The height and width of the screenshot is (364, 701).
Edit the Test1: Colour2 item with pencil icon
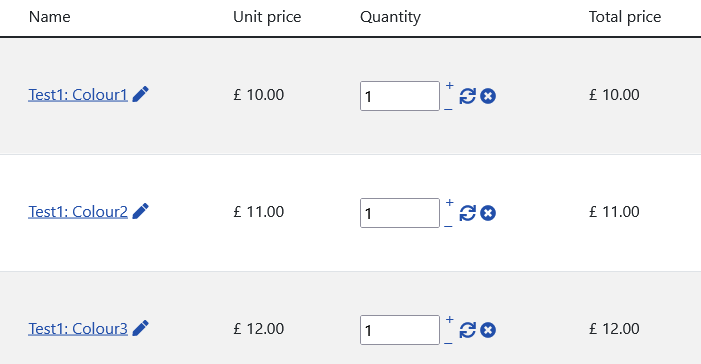140,212
